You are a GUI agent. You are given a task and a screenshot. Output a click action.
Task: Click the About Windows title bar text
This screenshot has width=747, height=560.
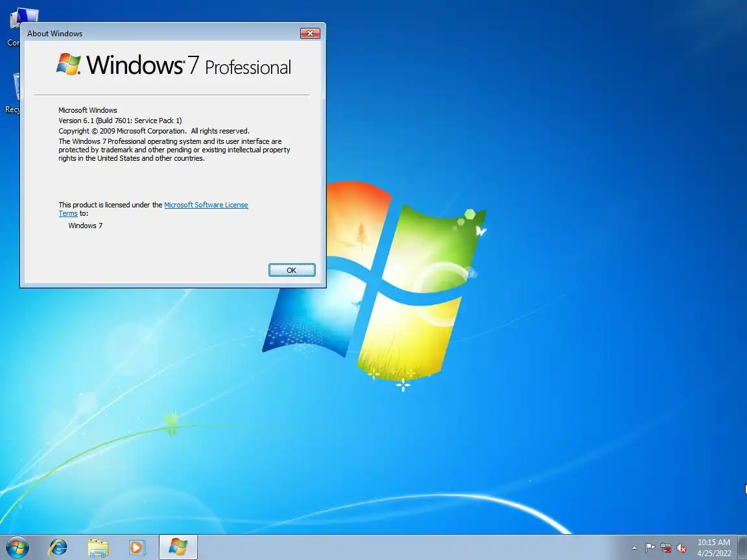click(54, 33)
